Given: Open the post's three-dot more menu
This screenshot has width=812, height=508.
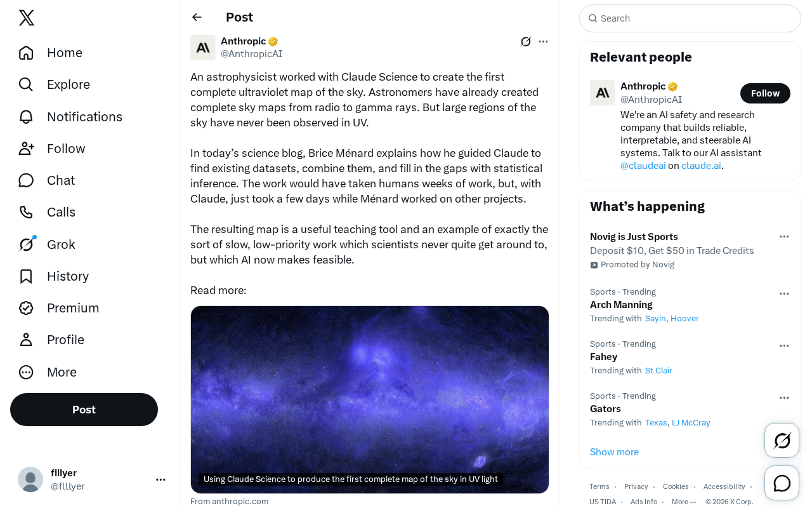Looking at the screenshot, I should pos(543,41).
